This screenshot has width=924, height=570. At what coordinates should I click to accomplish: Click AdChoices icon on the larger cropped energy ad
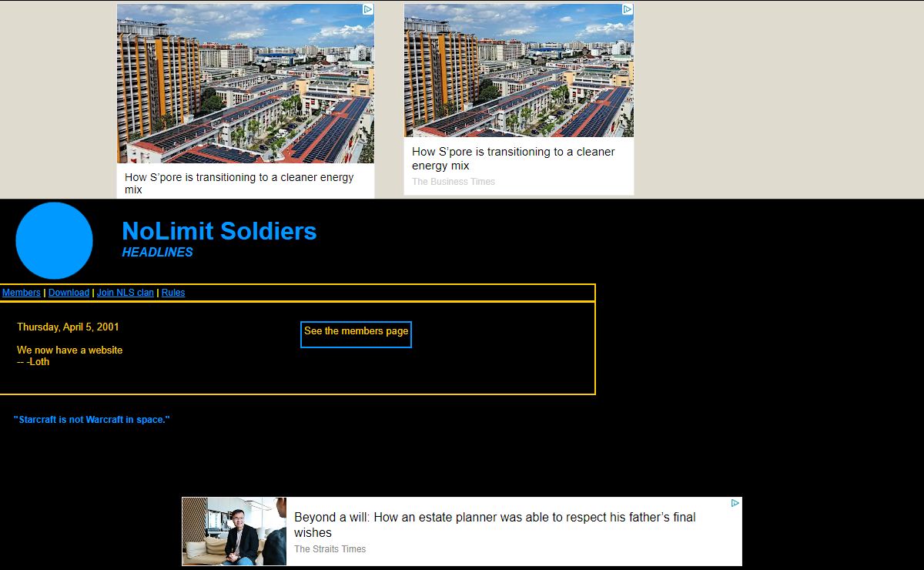coord(368,9)
